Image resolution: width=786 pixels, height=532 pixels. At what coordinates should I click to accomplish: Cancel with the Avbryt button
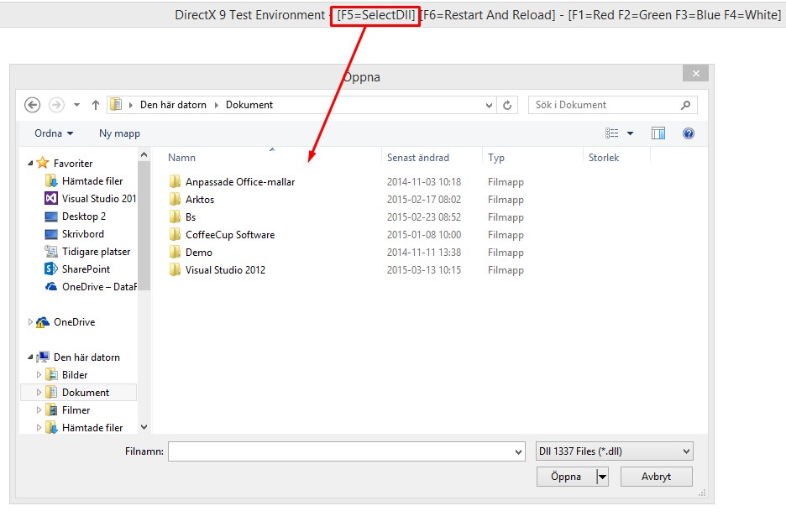(656, 477)
